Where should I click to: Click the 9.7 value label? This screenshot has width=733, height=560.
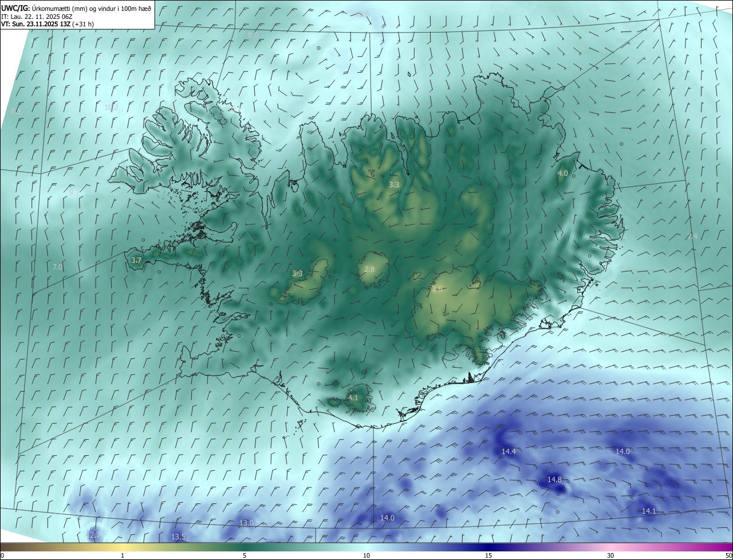pos(74,192)
